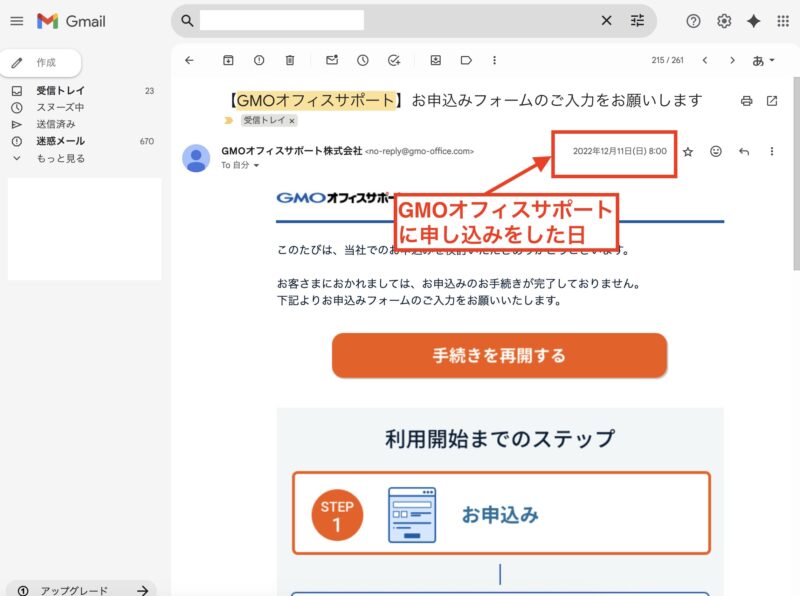Remove the 受信トレイ label chip
Image resolution: width=800 pixels, height=596 pixels.
click(x=292, y=121)
